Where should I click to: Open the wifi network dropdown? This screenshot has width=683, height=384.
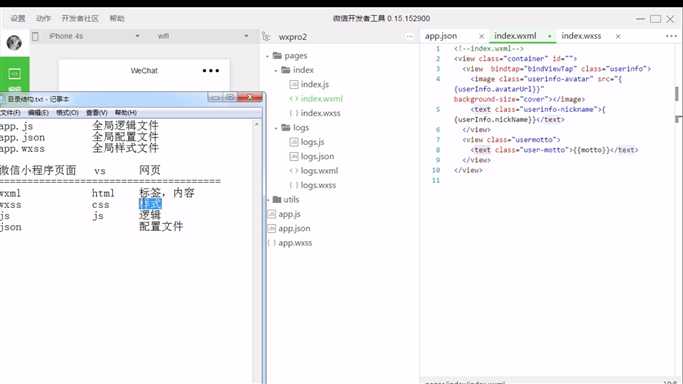pyautogui.click(x=202, y=36)
